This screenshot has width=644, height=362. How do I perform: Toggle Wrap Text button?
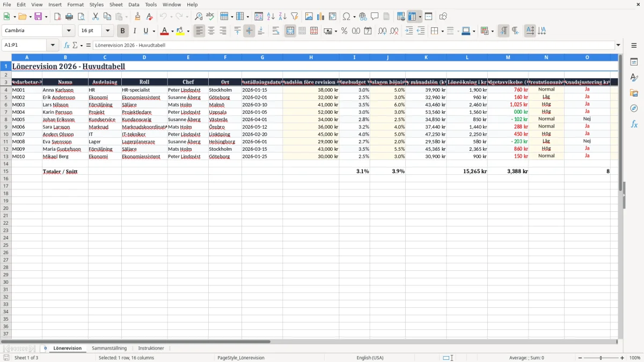(276, 31)
